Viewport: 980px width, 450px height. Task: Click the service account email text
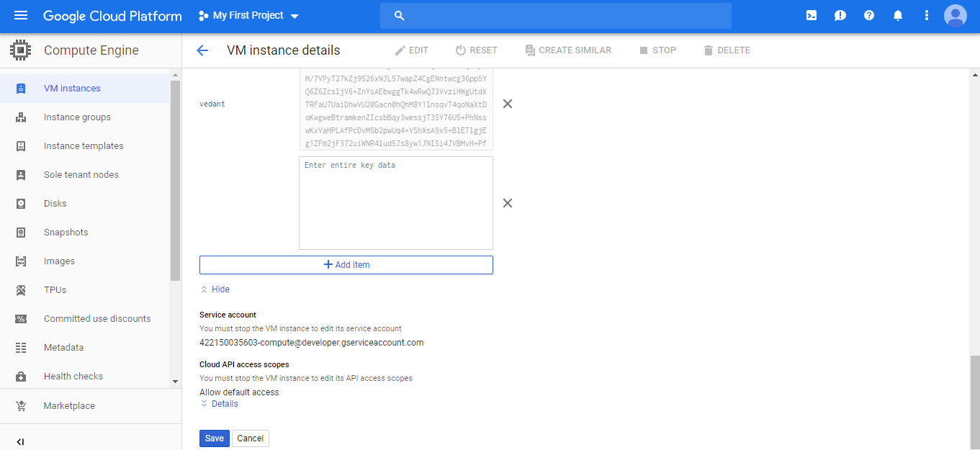pyautogui.click(x=312, y=343)
